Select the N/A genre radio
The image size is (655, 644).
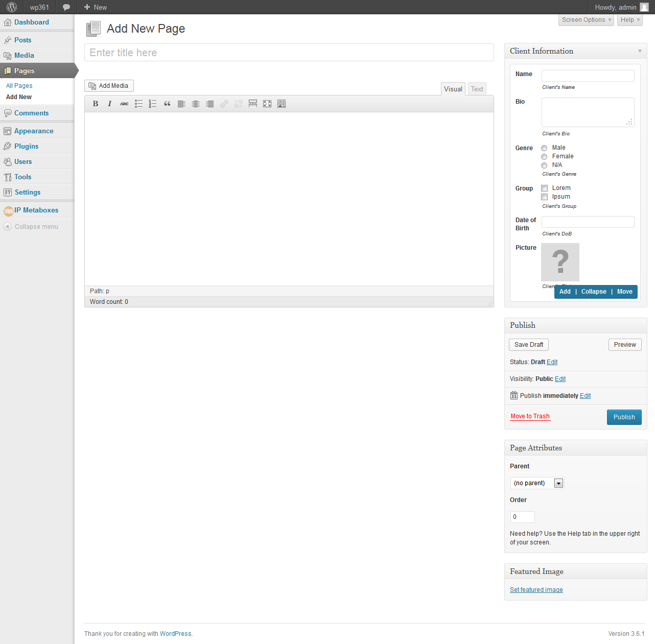544,165
